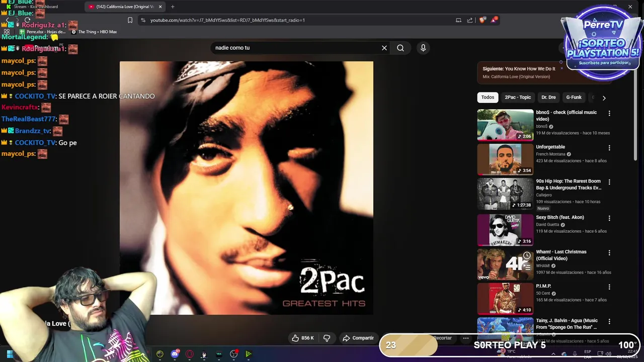Open the options menu for Sexy Bitch video
Image resolution: width=644 pixels, height=362 pixels.
click(609, 218)
